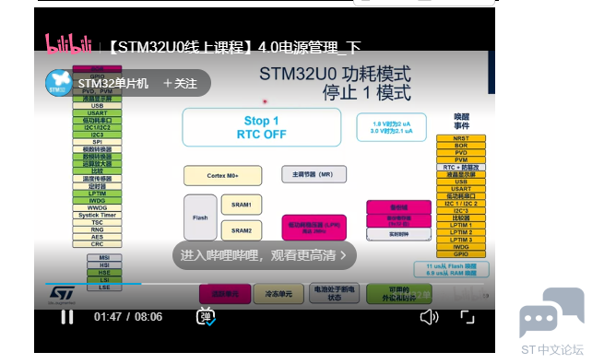Click the LPTIM 3 wake-up event
Image resolution: width=592 pixels, height=364 pixels.
coord(461,240)
